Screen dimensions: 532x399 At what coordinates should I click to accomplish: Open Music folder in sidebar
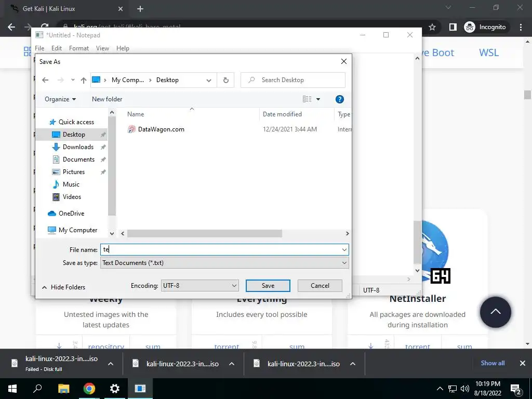(x=71, y=184)
